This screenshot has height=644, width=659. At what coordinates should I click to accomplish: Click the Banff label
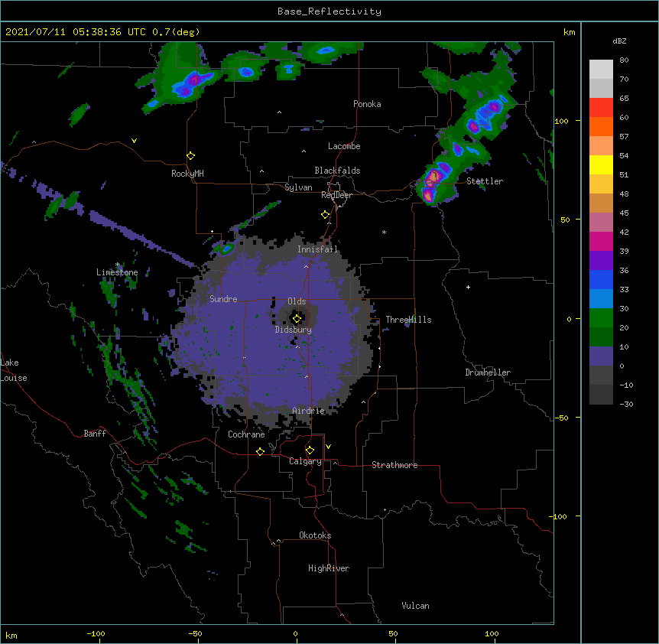pos(95,434)
